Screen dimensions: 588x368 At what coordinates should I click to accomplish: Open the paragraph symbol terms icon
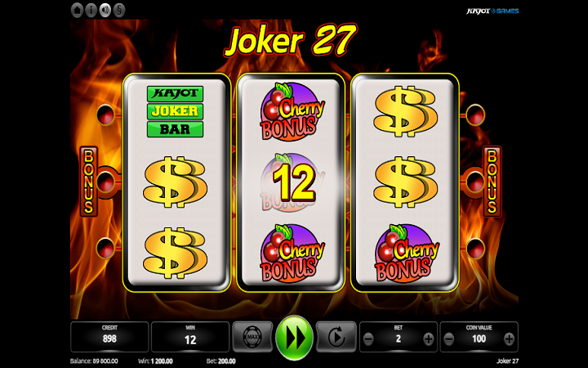pyautogui.click(x=119, y=10)
